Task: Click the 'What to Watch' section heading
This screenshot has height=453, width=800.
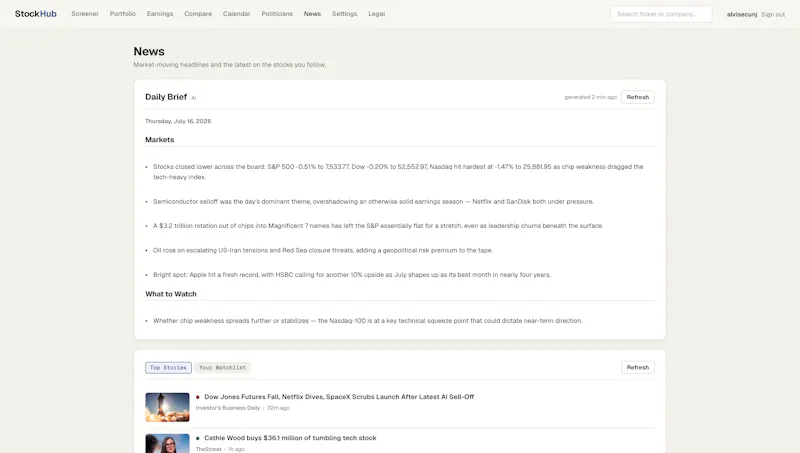Action: (171, 294)
